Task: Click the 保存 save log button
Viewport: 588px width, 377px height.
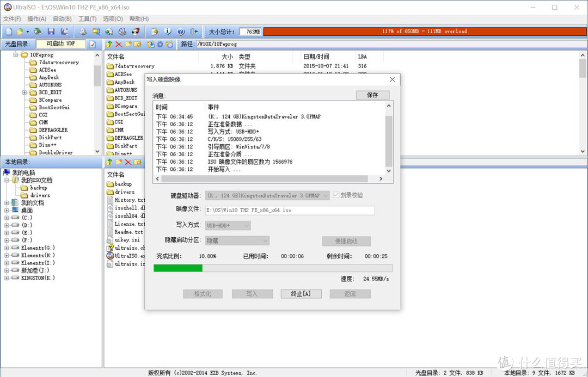Action: [372, 95]
